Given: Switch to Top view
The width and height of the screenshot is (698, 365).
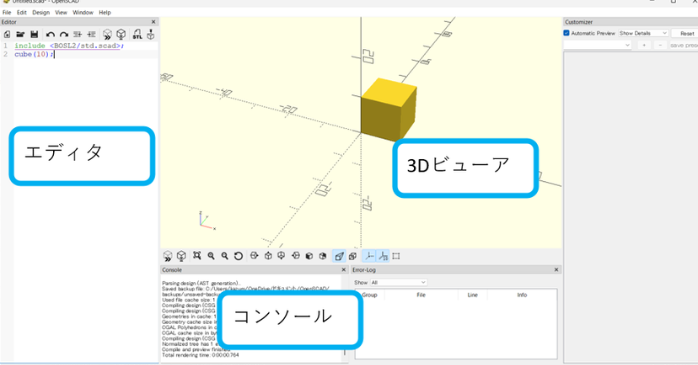Looking at the screenshot, I should (268, 256).
